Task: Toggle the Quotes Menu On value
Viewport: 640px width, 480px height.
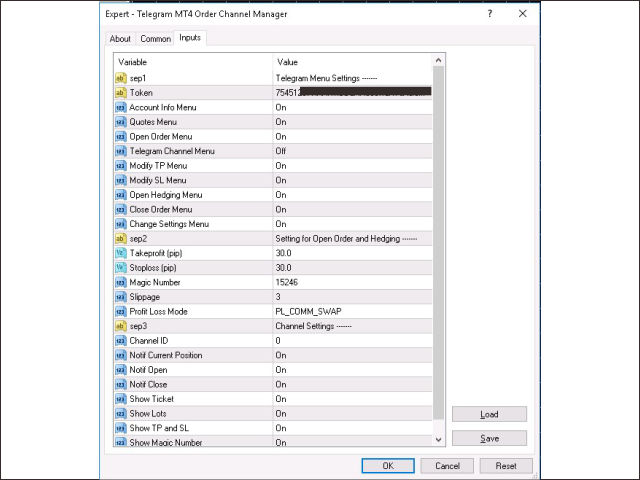Action: point(281,122)
